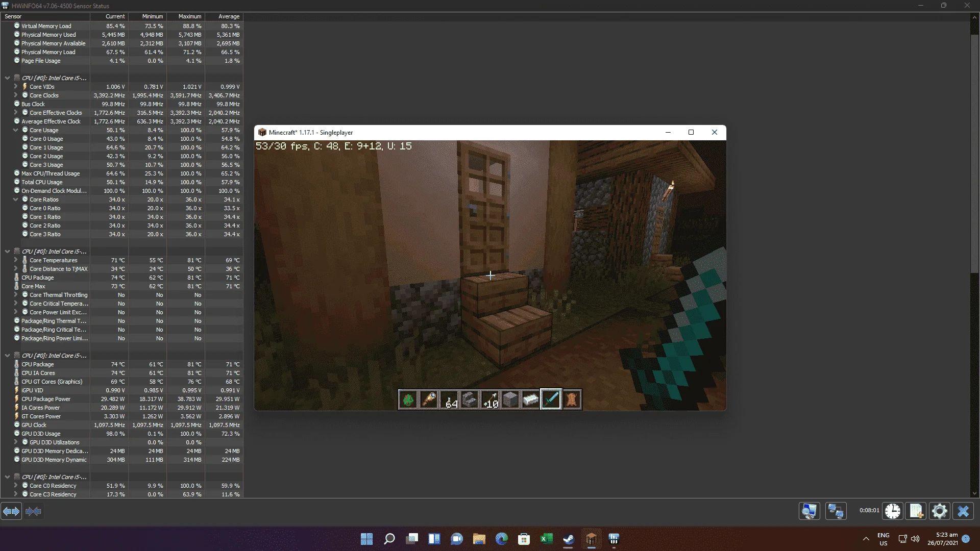Open Excel from the taskbar
Screen dimensions: 980x551
[547, 539]
